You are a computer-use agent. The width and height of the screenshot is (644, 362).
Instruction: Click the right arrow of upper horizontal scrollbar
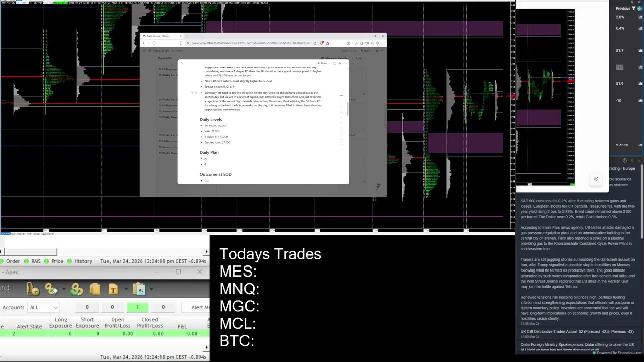click(x=206, y=251)
